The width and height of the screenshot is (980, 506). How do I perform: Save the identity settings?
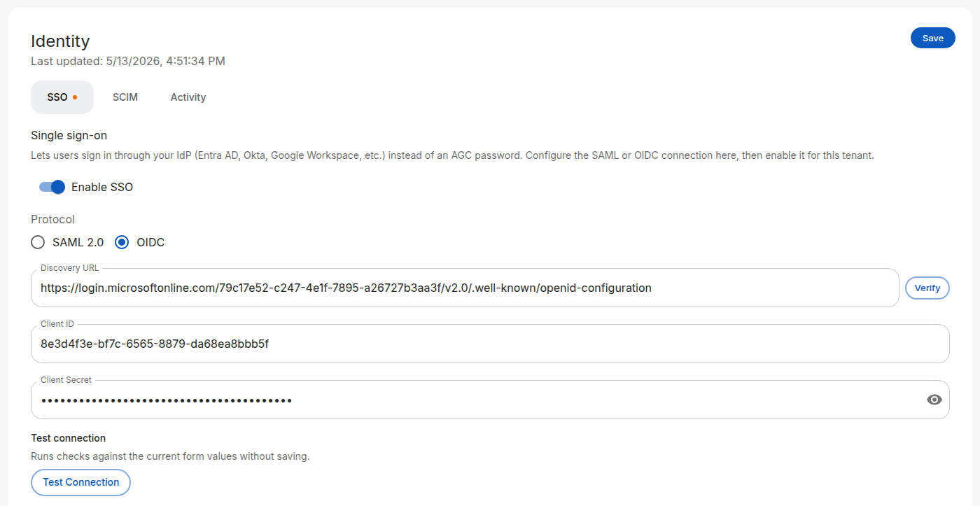pyautogui.click(x=932, y=38)
